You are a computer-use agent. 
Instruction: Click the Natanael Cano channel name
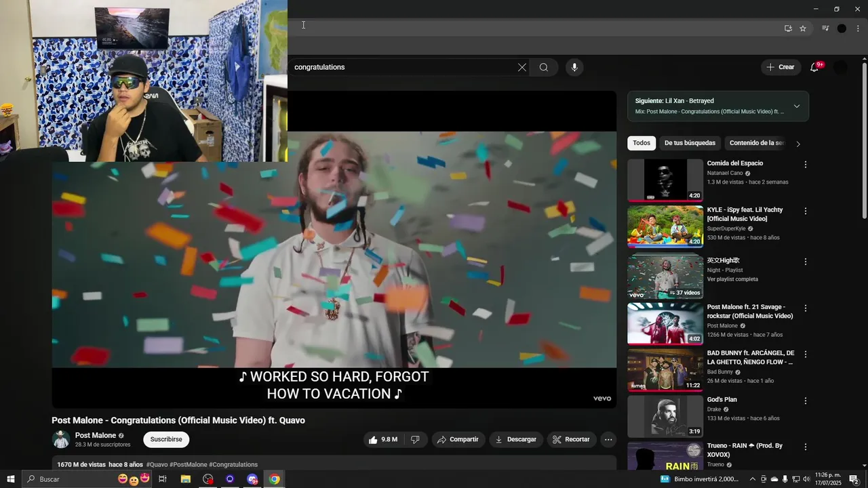click(725, 173)
